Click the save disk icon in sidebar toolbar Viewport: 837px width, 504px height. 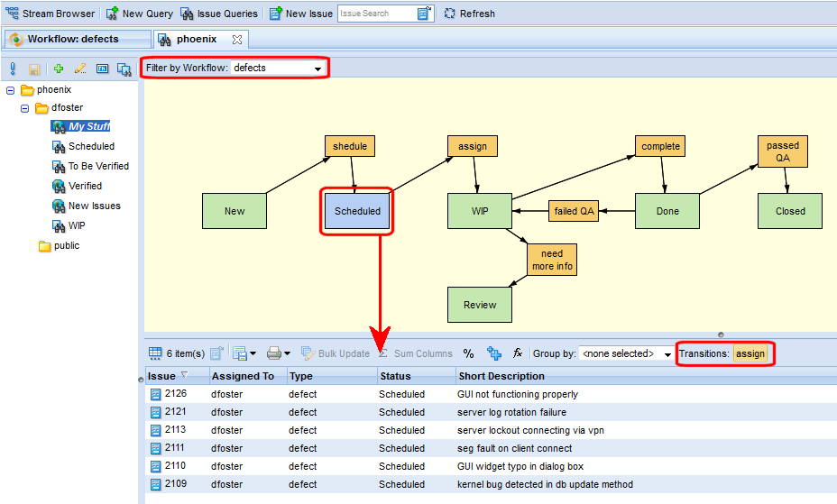pos(34,69)
